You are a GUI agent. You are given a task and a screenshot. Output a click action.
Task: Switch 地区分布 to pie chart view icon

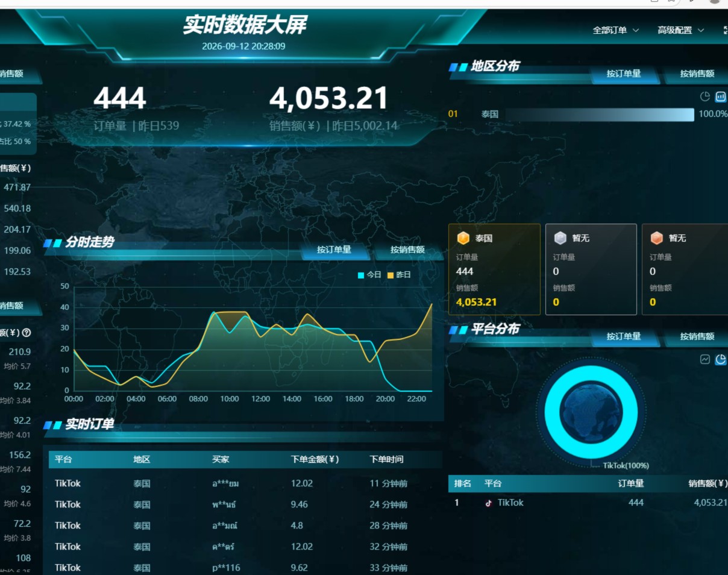click(x=705, y=96)
